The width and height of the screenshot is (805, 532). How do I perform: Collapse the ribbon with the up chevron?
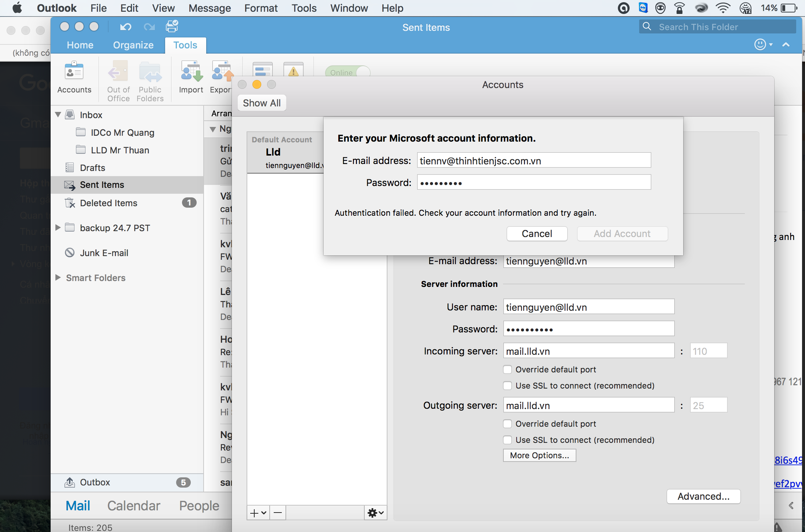(x=786, y=44)
